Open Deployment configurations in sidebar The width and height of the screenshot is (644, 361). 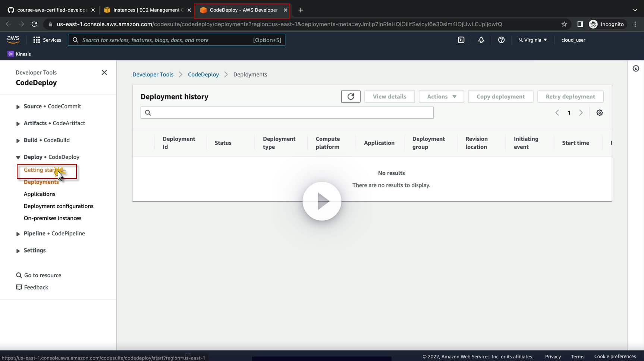click(59, 206)
